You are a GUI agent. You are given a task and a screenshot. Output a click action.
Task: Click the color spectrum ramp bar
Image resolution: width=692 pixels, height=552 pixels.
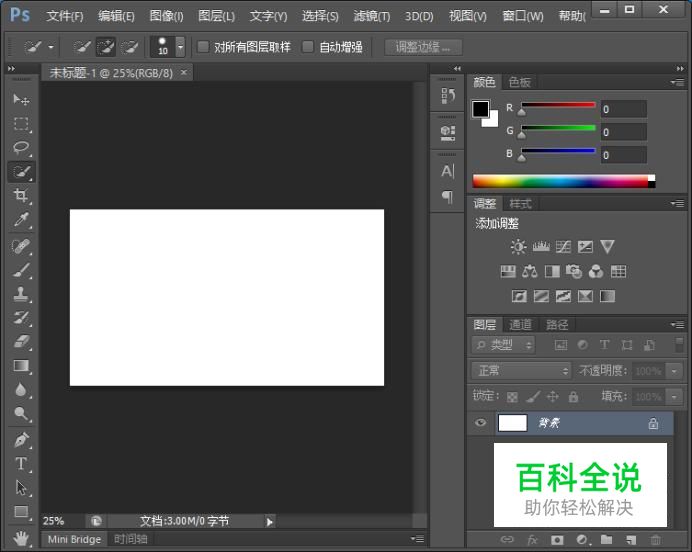click(x=560, y=181)
